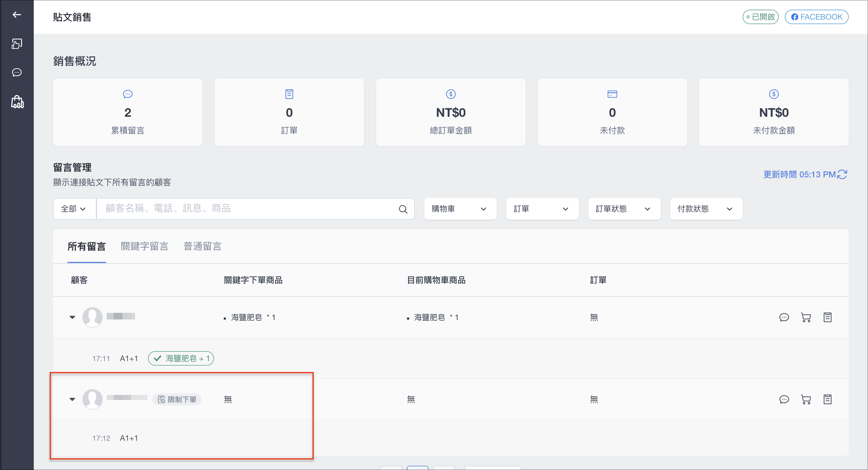868x470 pixels.
Task: Click the 限制下單 badge
Action: [177, 399]
